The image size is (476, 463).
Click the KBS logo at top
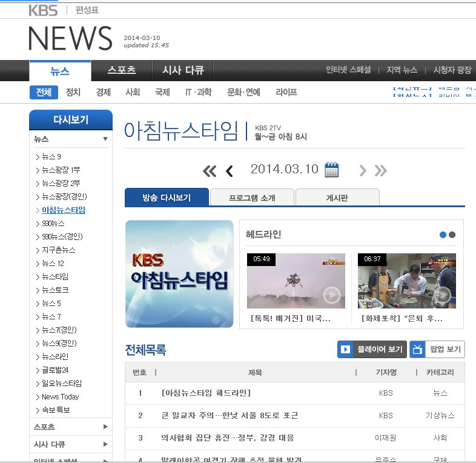pos(43,10)
